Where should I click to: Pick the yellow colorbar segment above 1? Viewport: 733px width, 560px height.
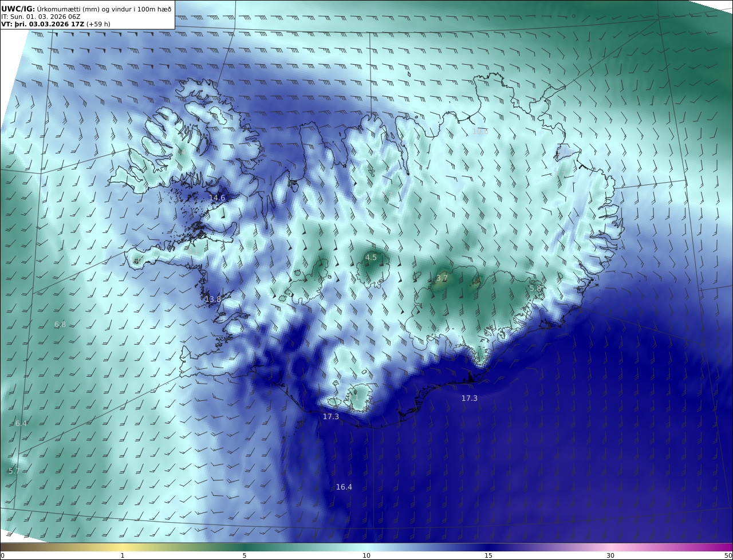click(x=123, y=547)
